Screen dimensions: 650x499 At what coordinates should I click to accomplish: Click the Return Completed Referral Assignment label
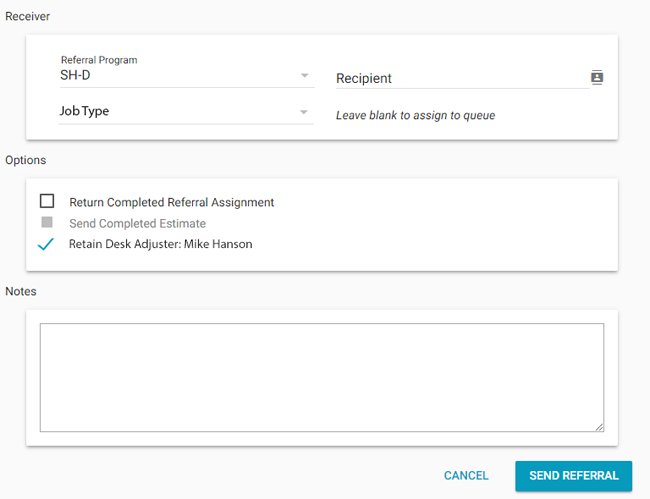tap(171, 202)
